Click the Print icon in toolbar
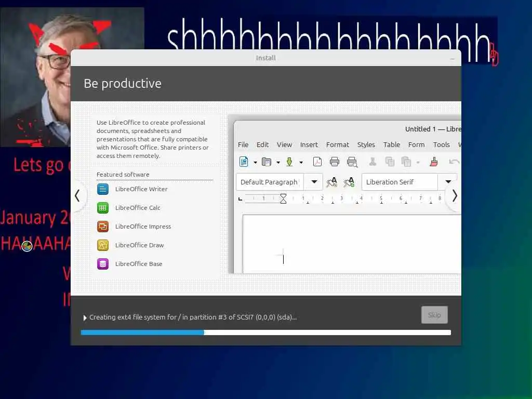The width and height of the screenshot is (532, 399). pyautogui.click(x=335, y=162)
